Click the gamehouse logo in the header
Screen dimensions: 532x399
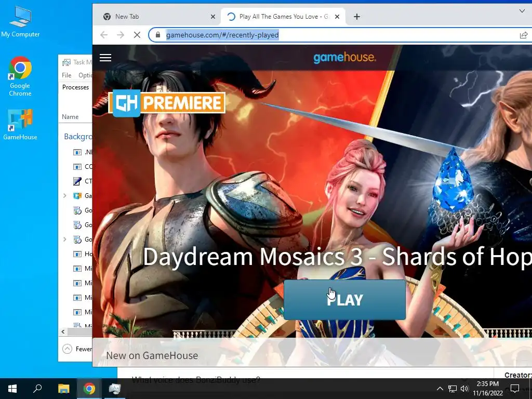344,57
